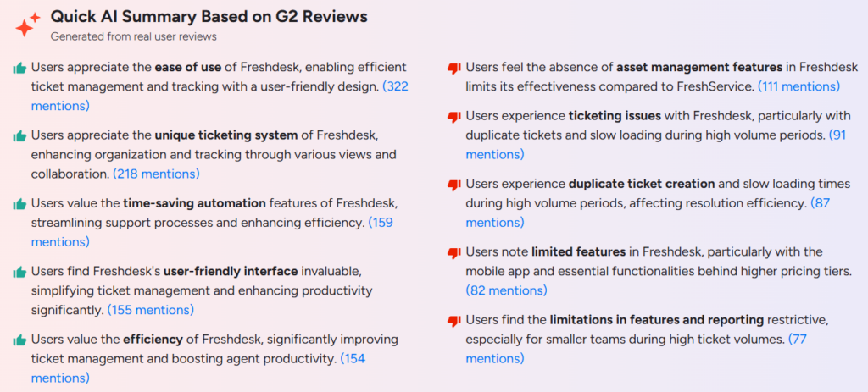Open the 218 mentions link

(156, 174)
